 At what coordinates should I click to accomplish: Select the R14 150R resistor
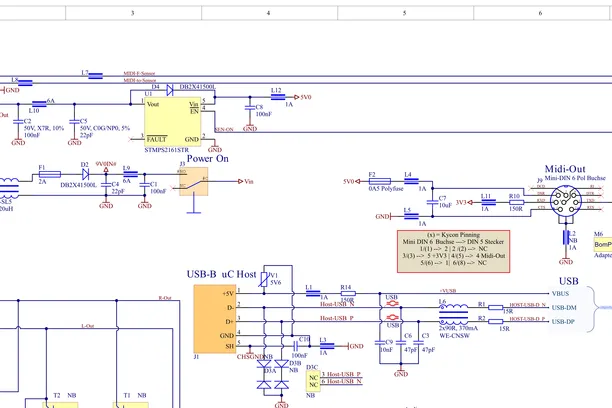pos(347,293)
